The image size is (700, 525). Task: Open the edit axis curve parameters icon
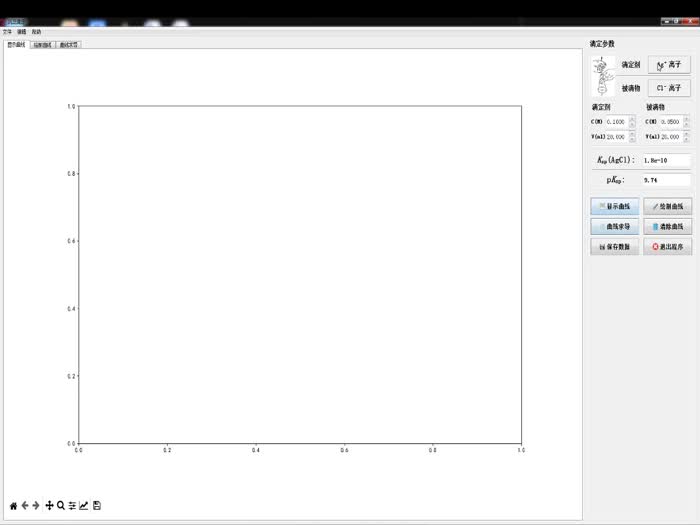pos(84,506)
